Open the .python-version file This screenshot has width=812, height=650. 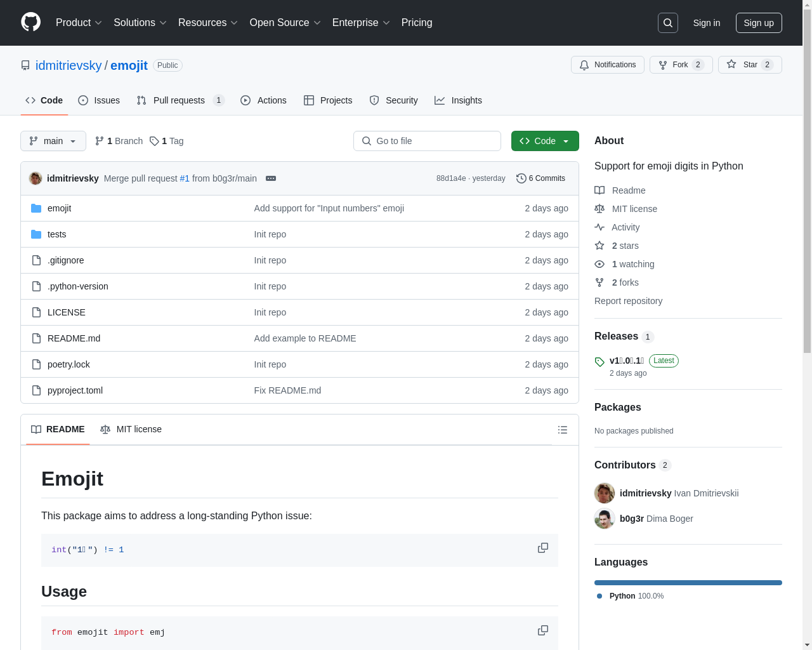coord(78,286)
